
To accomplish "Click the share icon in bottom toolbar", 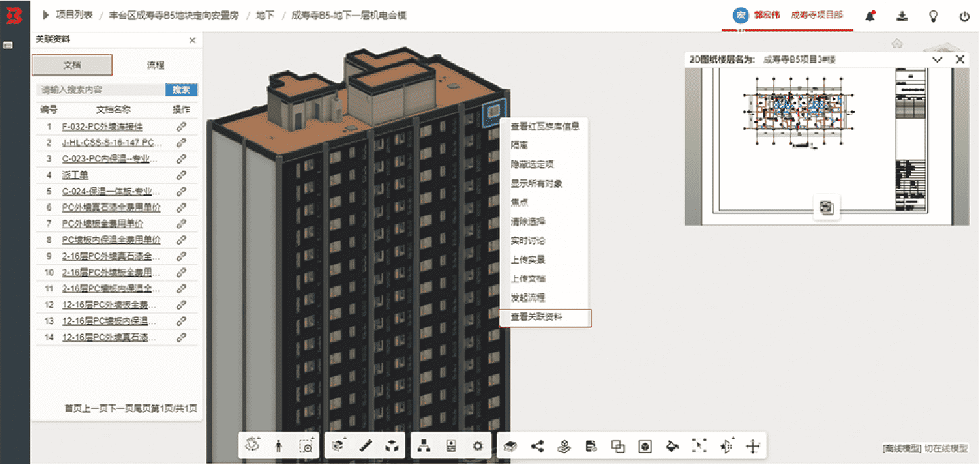I will pyautogui.click(x=538, y=446).
